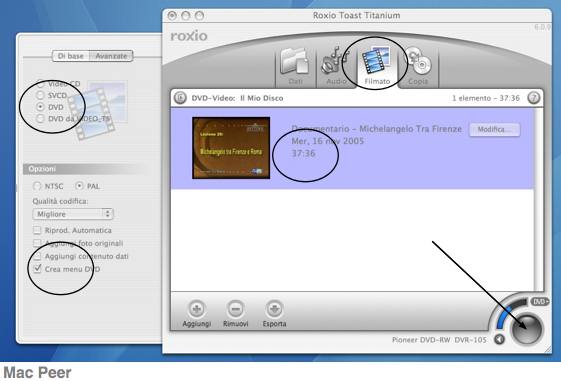Click the DVD media type indicator
561x381 pixels.
tap(540, 302)
